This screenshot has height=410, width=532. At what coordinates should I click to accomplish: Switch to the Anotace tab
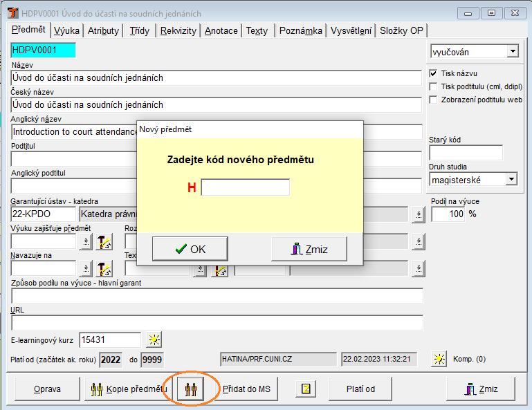point(221,30)
